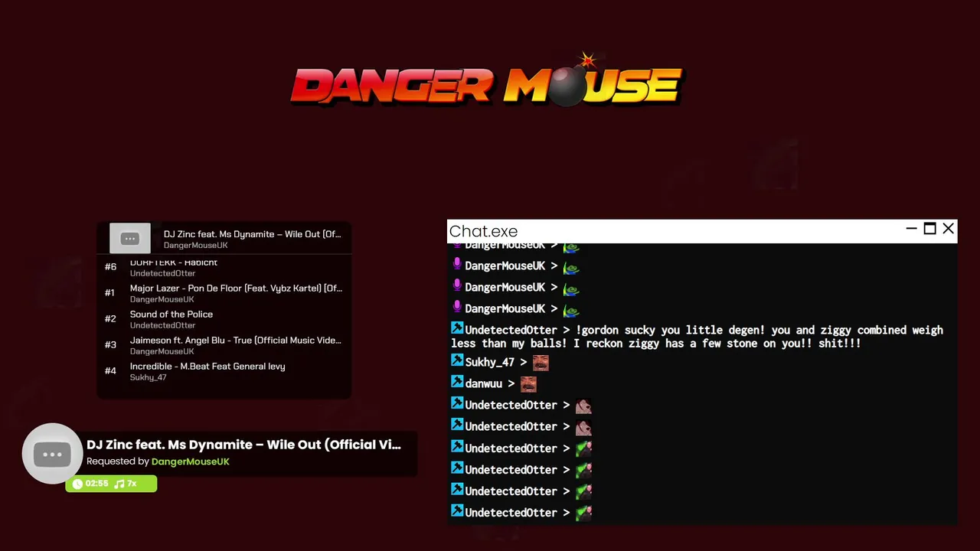The image size is (980, 551).
Task: Click the music note icon beside 7x
Action: point(119,484)
